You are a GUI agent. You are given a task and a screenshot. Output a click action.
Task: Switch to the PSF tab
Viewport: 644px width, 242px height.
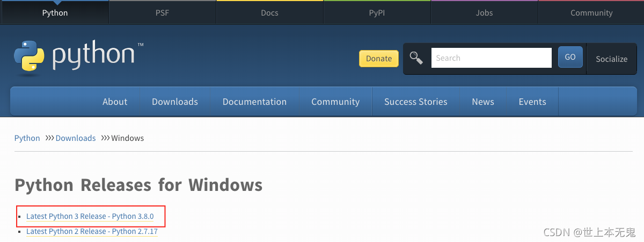pos(162,12)
